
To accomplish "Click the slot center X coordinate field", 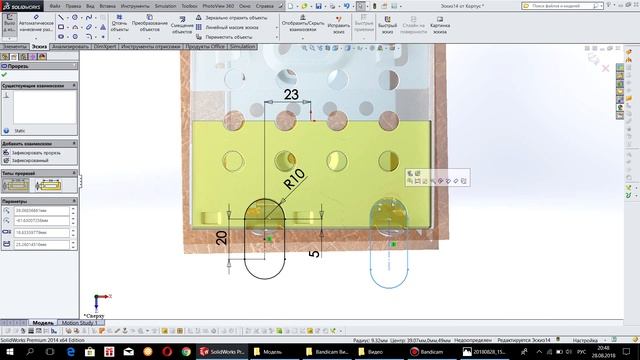I will pyautogui.click(x=42, y=211).
